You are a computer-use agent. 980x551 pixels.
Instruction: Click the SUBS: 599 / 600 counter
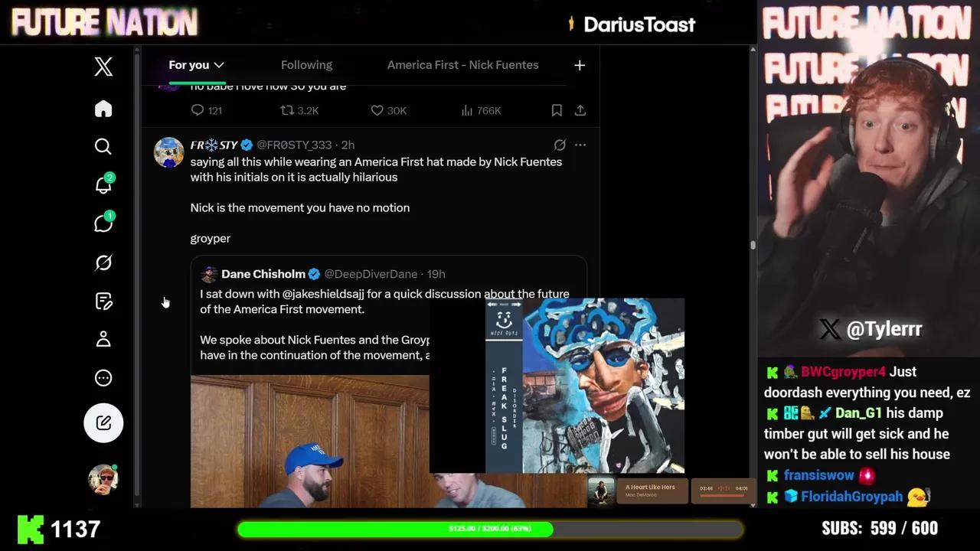click(x=880, y=529)
